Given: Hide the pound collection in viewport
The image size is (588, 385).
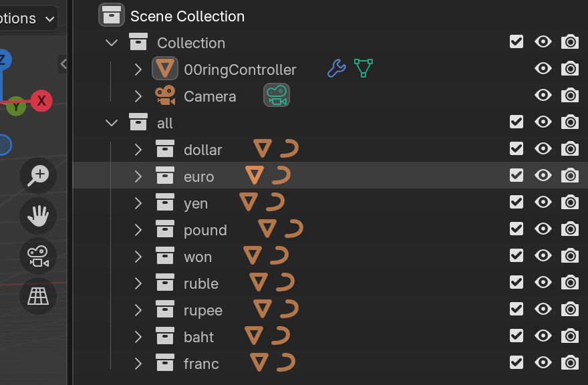Looking at the screenshot, I should coord(543,229).
